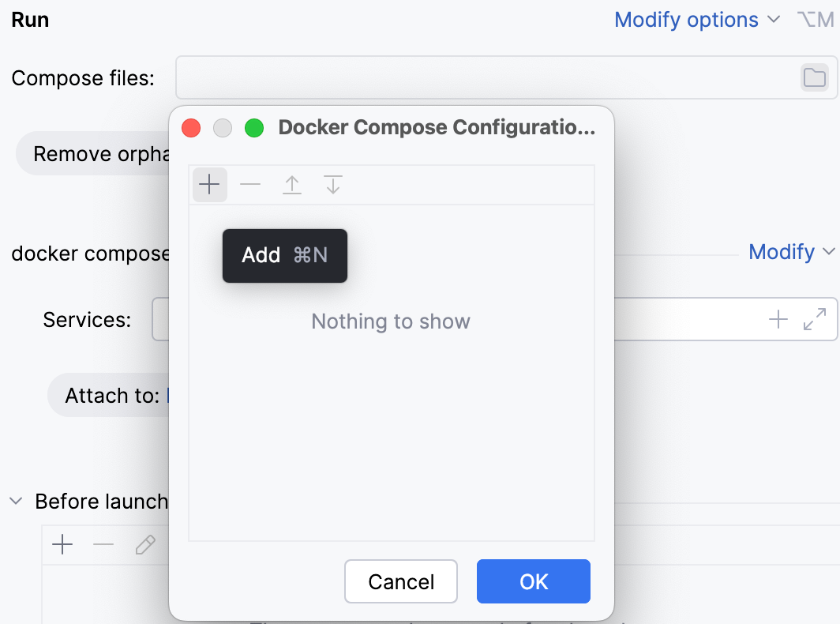Viewport: 840px width, 624px height.
Task: Add a service using the plus icon
Action: point(778,318)
